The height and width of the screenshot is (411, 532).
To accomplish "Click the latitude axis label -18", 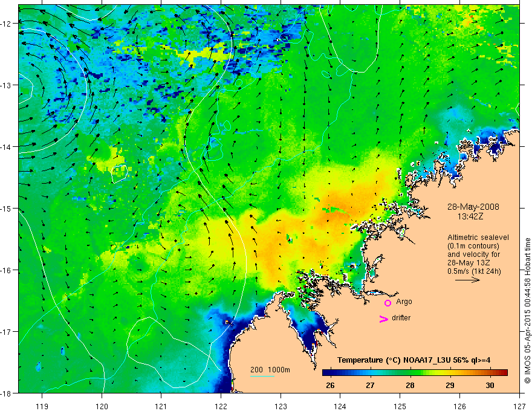I will pos(6,393).
